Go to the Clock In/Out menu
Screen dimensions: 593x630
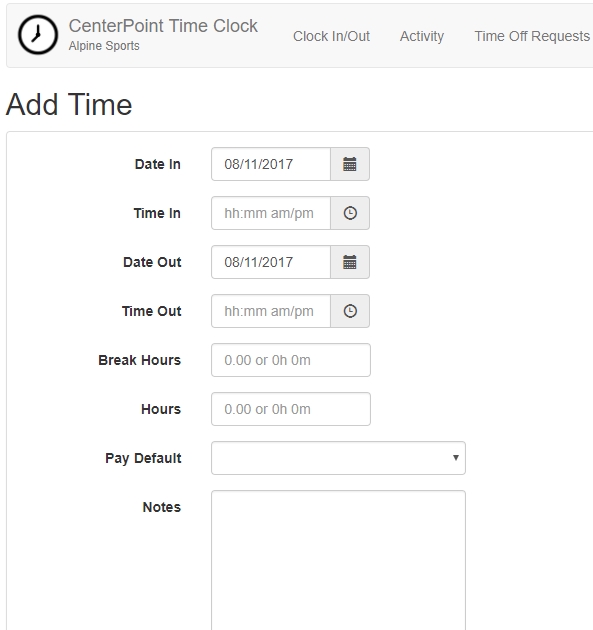tap(331, 36)
